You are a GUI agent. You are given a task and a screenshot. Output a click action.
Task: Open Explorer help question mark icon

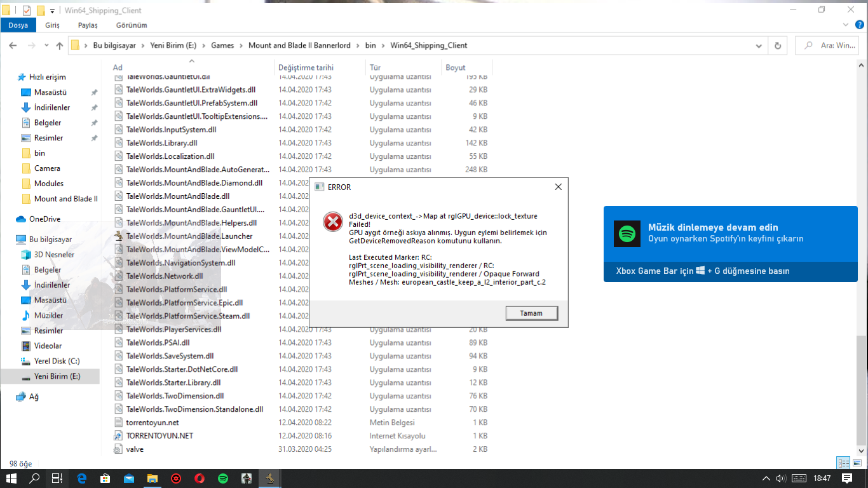click(x=859, y=25)
